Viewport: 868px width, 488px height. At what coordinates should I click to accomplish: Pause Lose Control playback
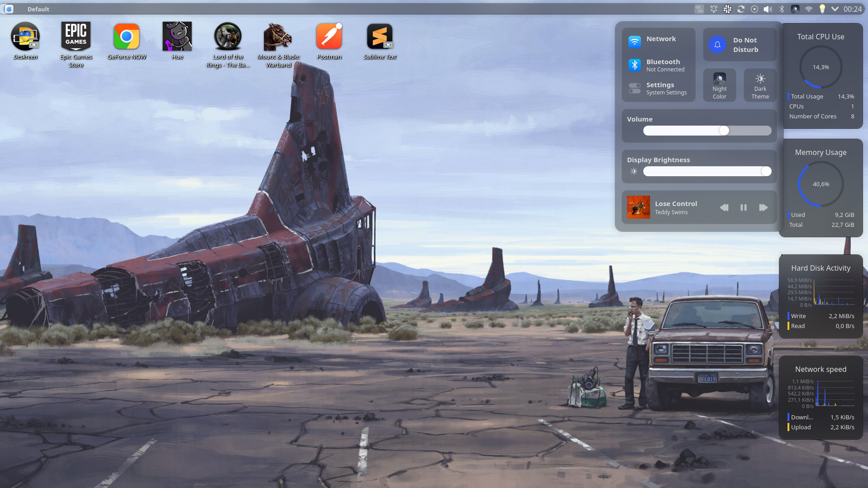744,207
